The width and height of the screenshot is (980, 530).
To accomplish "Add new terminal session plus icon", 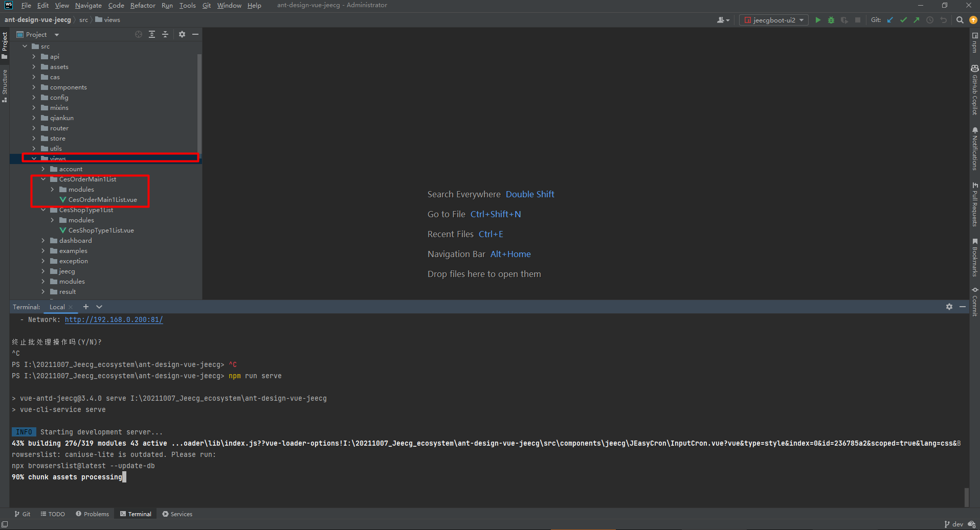I will 86,307.
